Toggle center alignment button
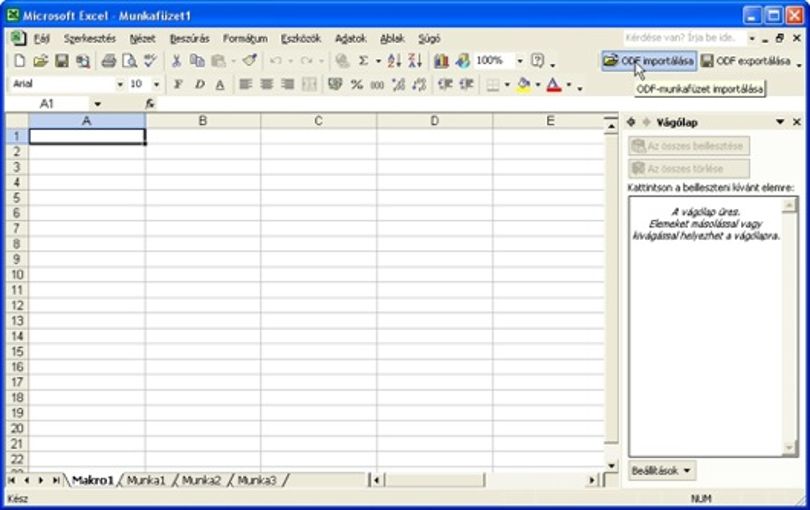The image size is (810, 510). tap(267, 84)
